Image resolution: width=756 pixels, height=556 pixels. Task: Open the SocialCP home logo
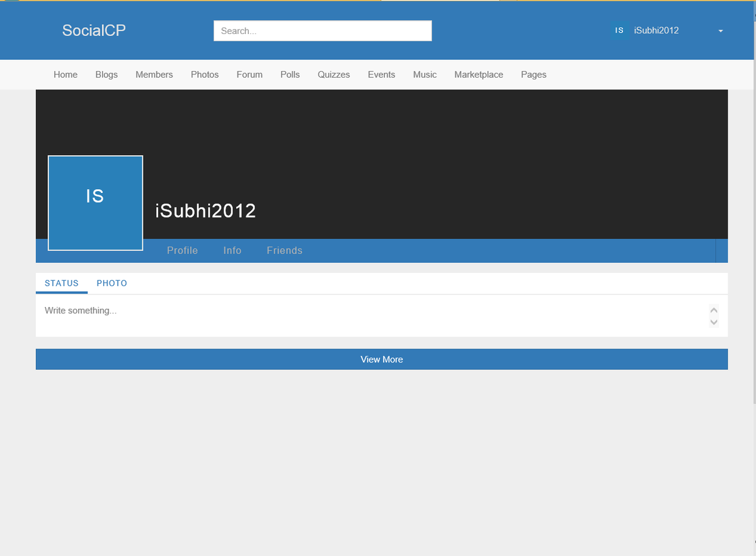click(x=93, y=30)
